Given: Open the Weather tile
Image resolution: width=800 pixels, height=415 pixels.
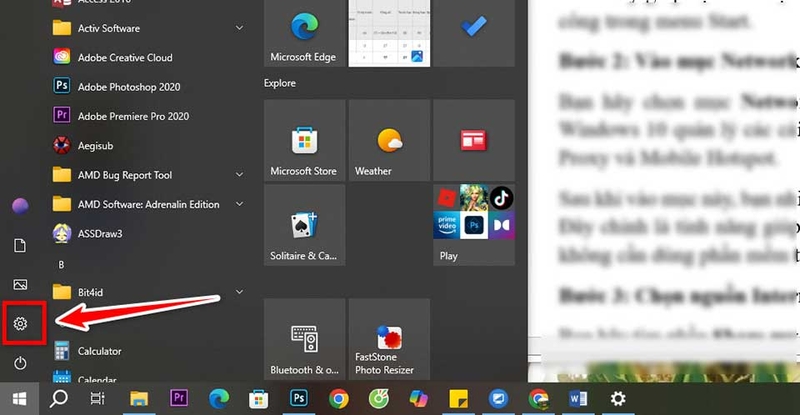Looking at the screenshot, I should point(389,140).
